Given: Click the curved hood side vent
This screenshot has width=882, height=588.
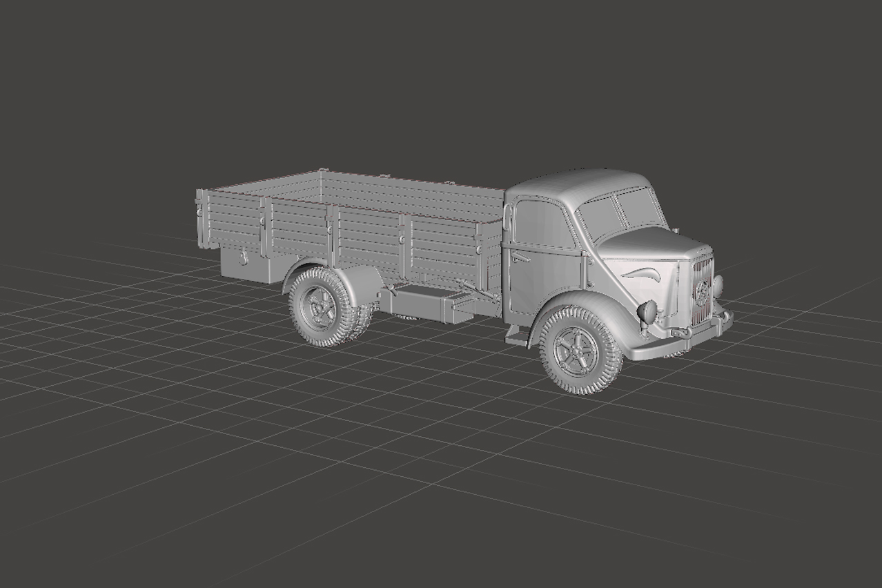Looking at the screenshot, I should pos(642,273).
